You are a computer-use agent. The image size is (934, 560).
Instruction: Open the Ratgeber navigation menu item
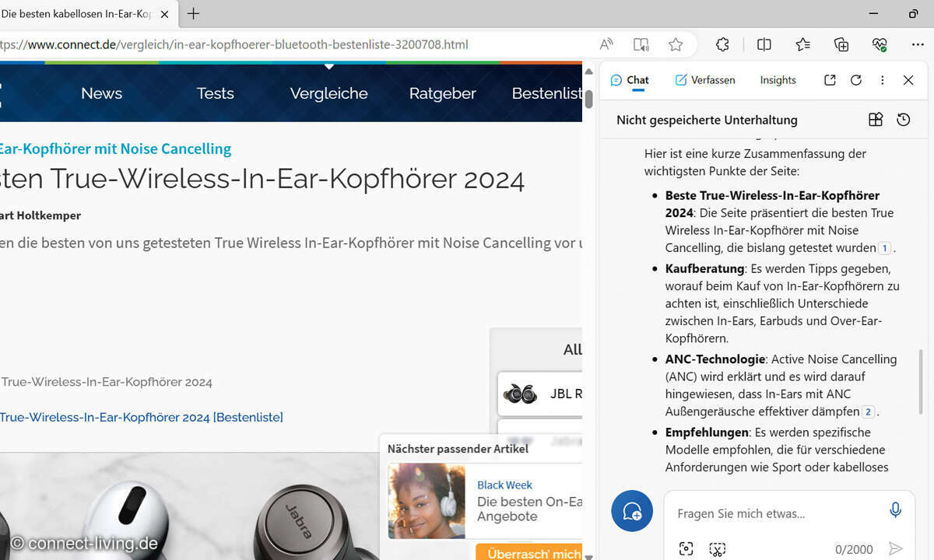pos(442,93)
